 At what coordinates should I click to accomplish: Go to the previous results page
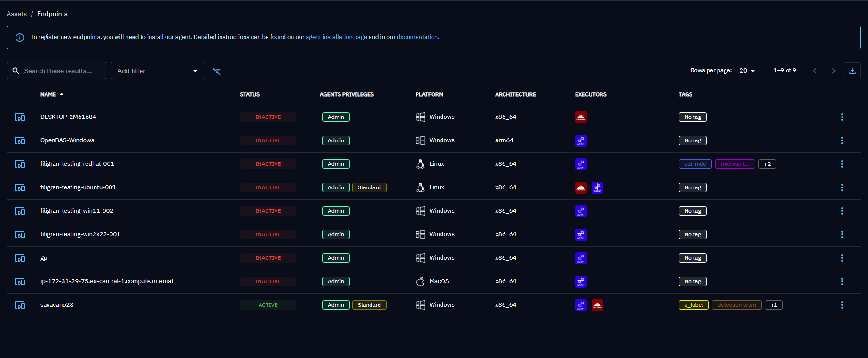(815, 71)
